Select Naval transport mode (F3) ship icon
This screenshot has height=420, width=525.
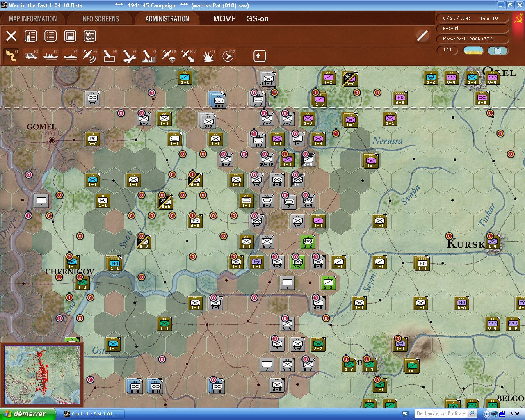point(50,56)
